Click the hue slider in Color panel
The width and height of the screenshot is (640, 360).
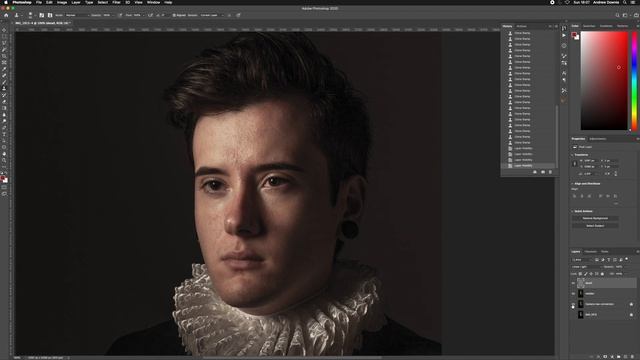click(x=634, y=81)
